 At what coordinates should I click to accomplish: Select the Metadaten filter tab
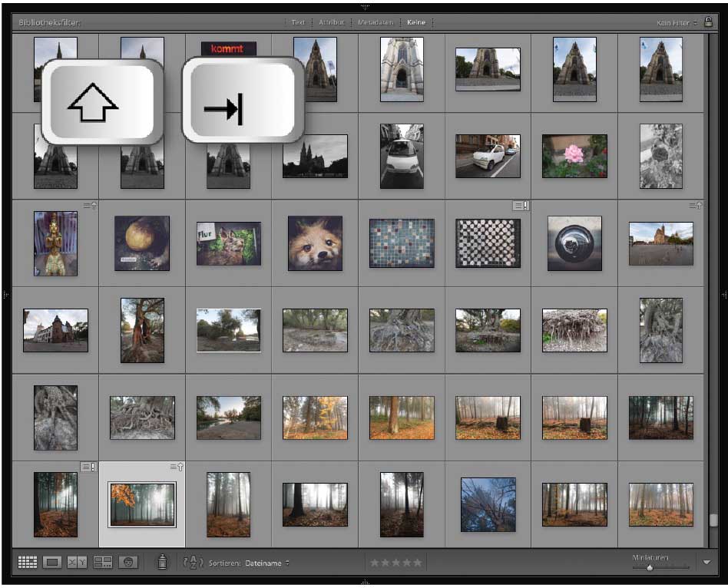[376, 22]
